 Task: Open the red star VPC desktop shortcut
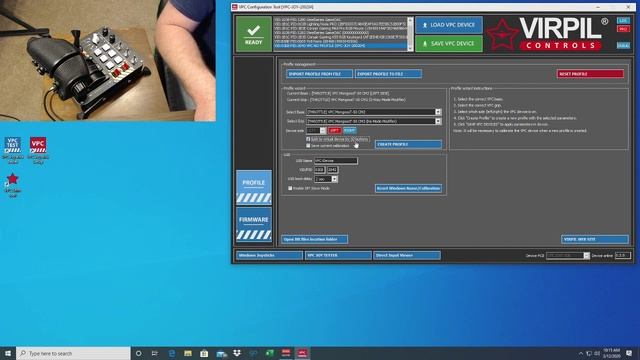(13, 184)
